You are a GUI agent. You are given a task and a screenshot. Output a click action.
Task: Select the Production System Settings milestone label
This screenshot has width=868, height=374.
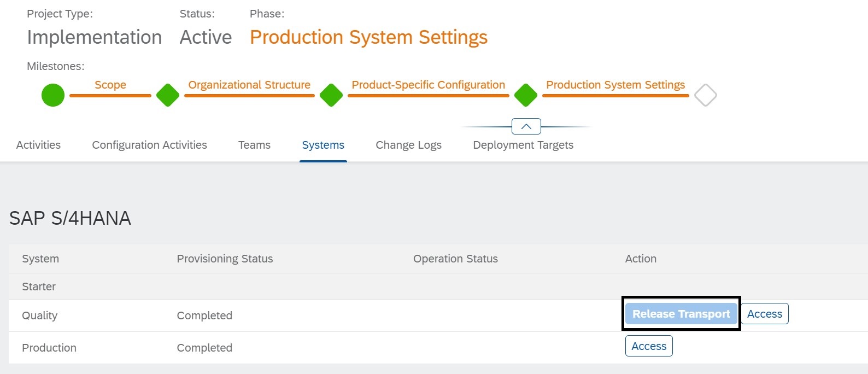tap(615, 85)
